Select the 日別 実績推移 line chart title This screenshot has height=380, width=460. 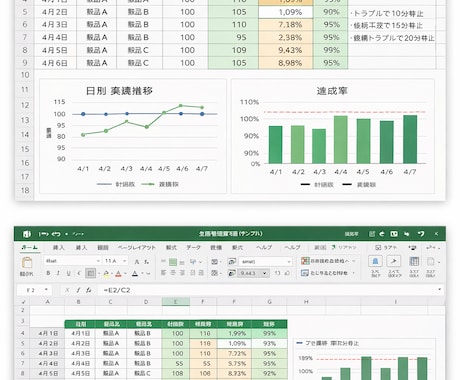[x=119, y=91]
